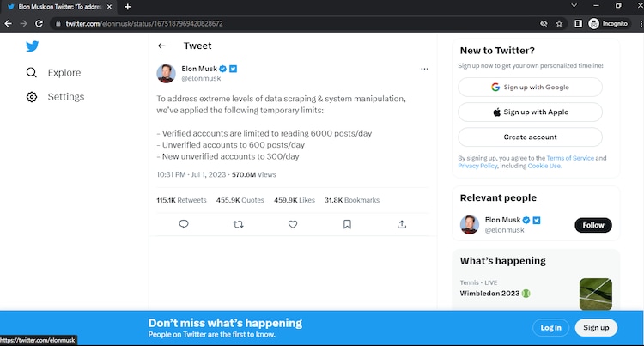Open the Terms of Service link
The width and height of the screenshot is (644, 346).
570,158
